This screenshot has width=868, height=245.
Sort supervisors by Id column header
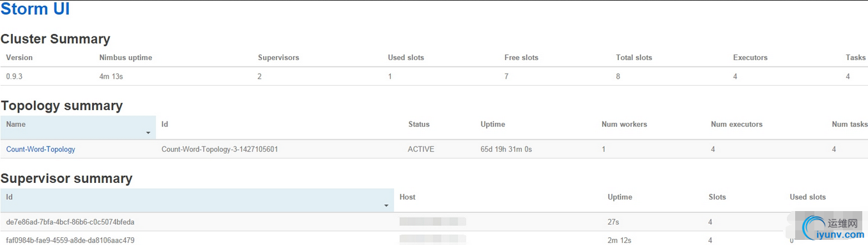click(x=197, y=200)
